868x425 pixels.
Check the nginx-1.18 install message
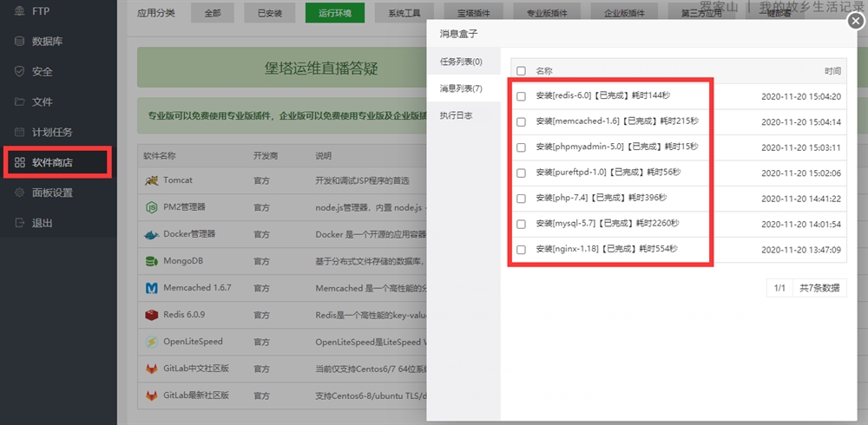[521, 250]
